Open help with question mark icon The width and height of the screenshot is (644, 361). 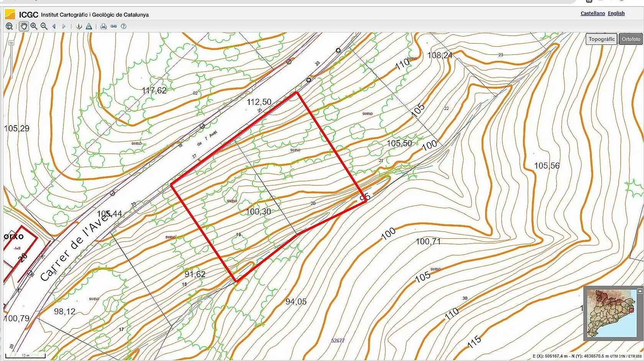(x=123, y=26)
